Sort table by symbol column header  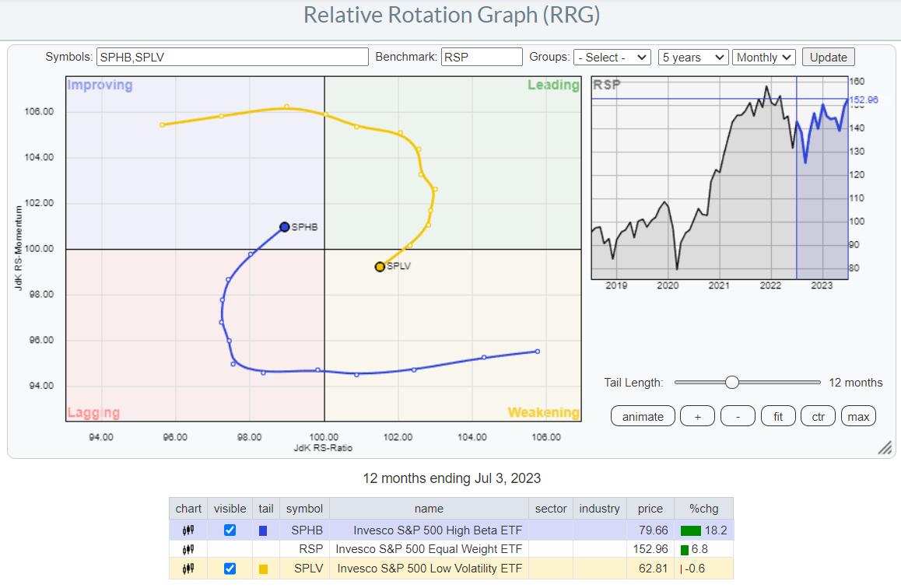[x=304, y=509]
